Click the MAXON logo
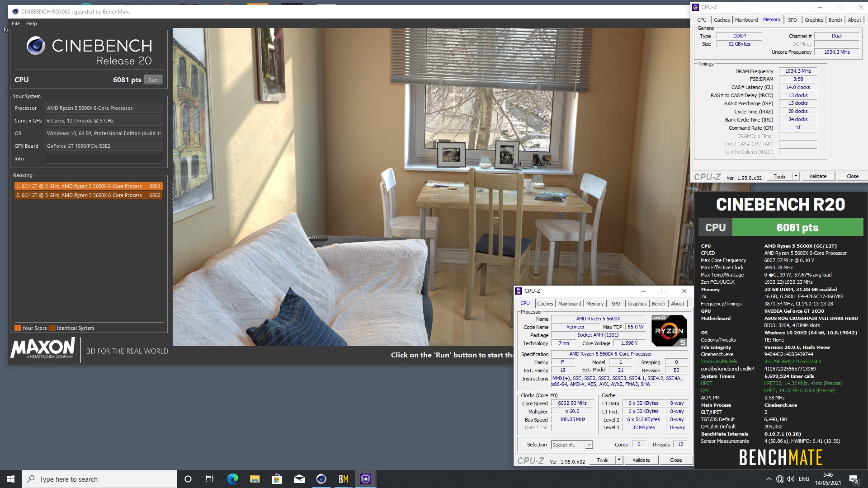This screenshot has width=868, height=488. 42,348
